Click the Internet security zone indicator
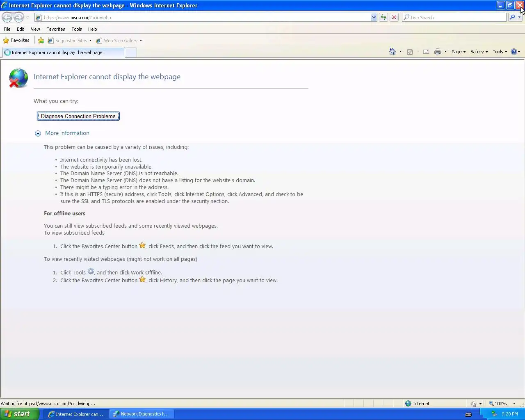This screenshot has height=420, width=525. pos(418,404)
